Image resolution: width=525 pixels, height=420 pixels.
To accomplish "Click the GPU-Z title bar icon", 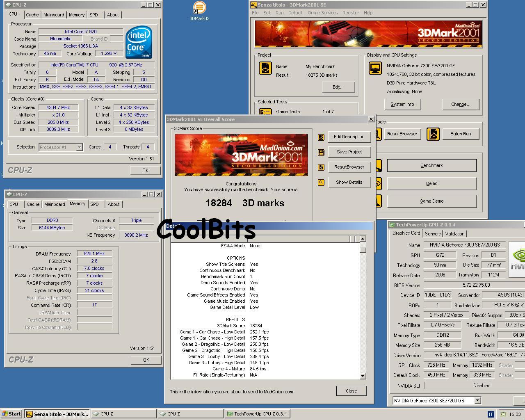I will tap(392, 225).
